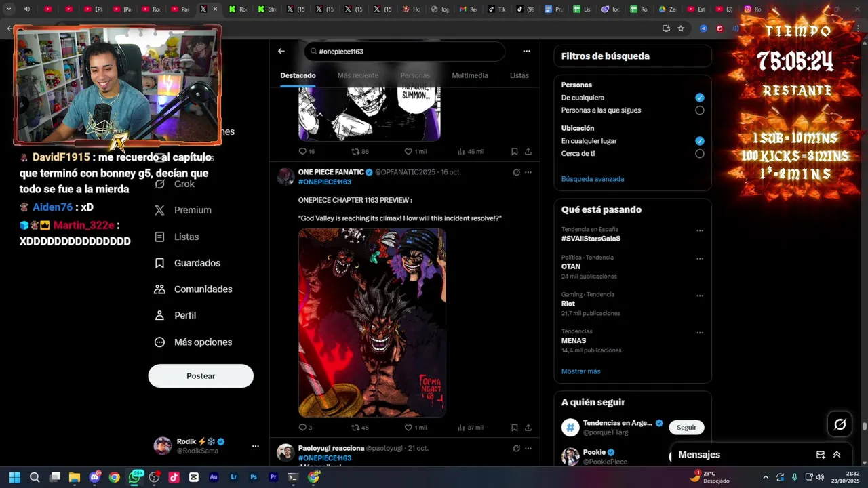
Task: Open Premiere Pro from the taskbar
Action: tap(273, 477)
